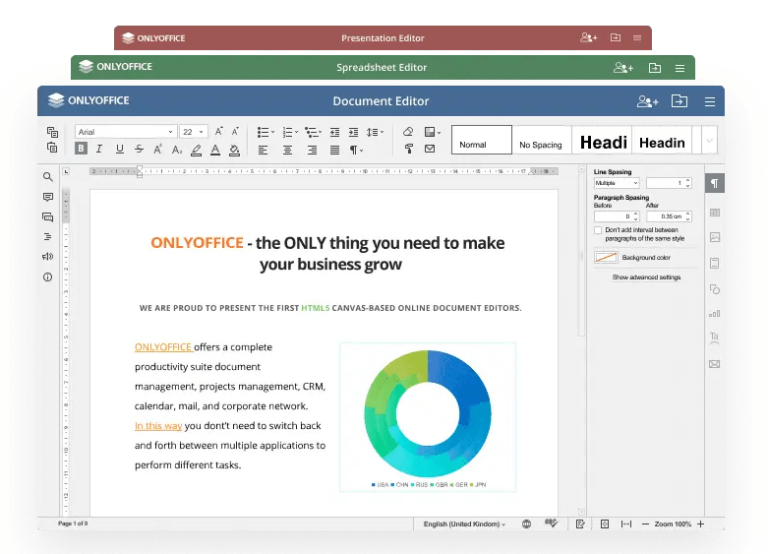
Task: Bring the Spreadsheet Editor window to front
Action: [381, 68]
